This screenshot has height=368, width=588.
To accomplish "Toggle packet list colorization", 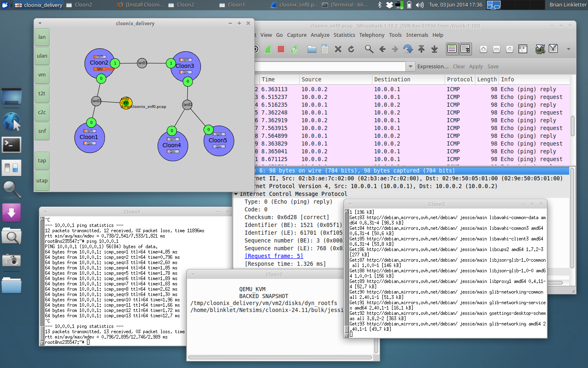I will [452, 49].
